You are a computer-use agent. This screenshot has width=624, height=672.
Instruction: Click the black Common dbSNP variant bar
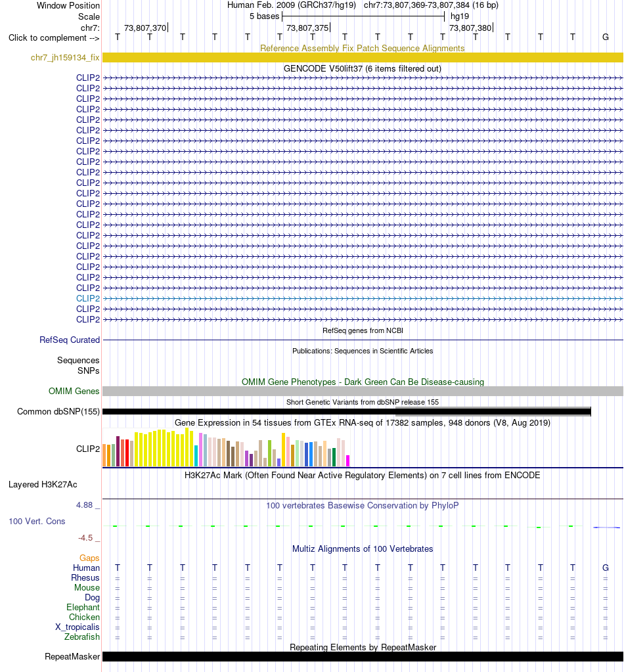tap(347, 412)
